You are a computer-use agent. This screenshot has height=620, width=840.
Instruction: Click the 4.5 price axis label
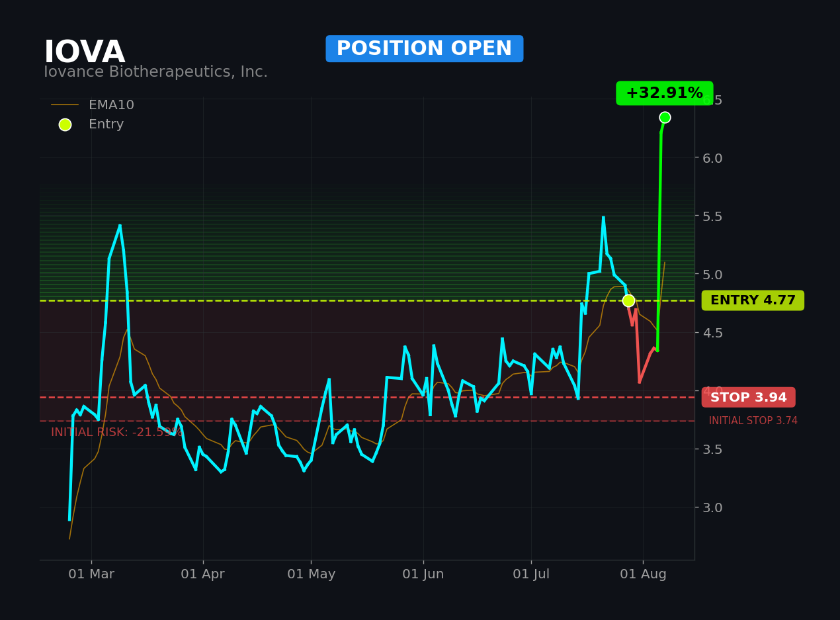click(x=712, y=332)
